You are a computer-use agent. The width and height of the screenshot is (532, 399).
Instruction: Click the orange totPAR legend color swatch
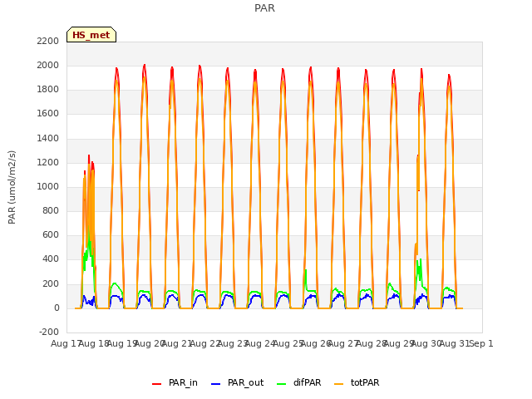[x=339, y=384]
